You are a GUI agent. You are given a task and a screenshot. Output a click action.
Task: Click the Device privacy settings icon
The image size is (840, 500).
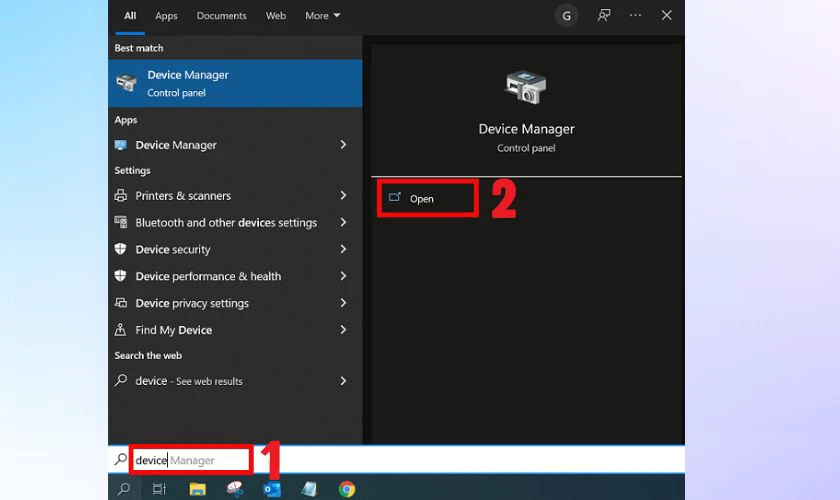[121, 303]
